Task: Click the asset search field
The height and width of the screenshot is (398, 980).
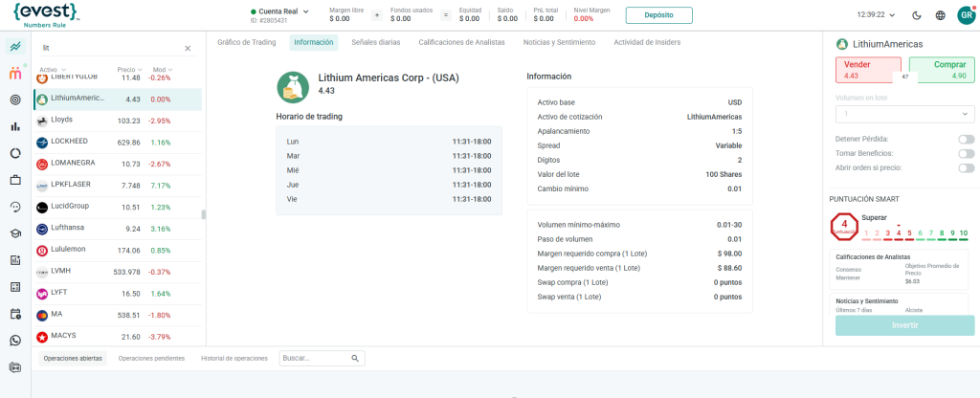Action: 111,48
